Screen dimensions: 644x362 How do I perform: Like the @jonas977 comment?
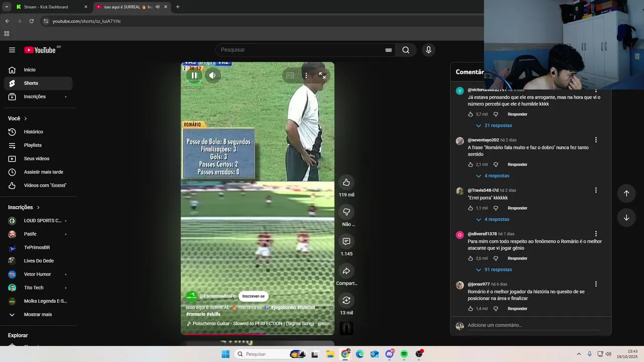coord(471,309)
